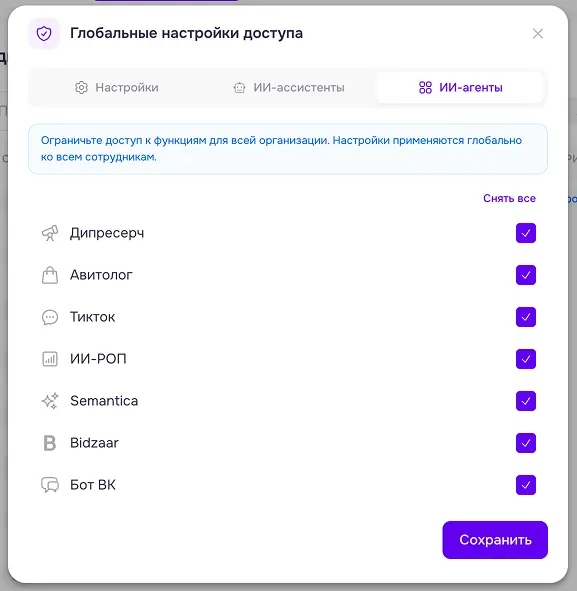Select the ИИ-агенты tab

pos(460,87)
